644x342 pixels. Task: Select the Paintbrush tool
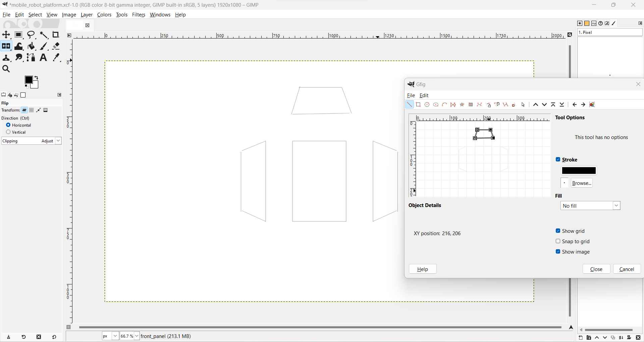(x=44, y=46)
